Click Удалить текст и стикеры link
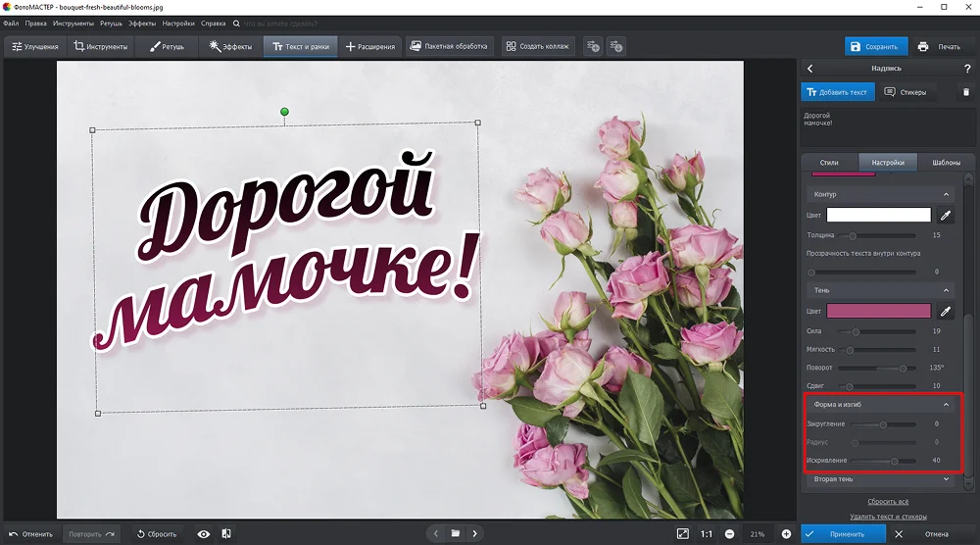980x545 pixels. (888, 517)
